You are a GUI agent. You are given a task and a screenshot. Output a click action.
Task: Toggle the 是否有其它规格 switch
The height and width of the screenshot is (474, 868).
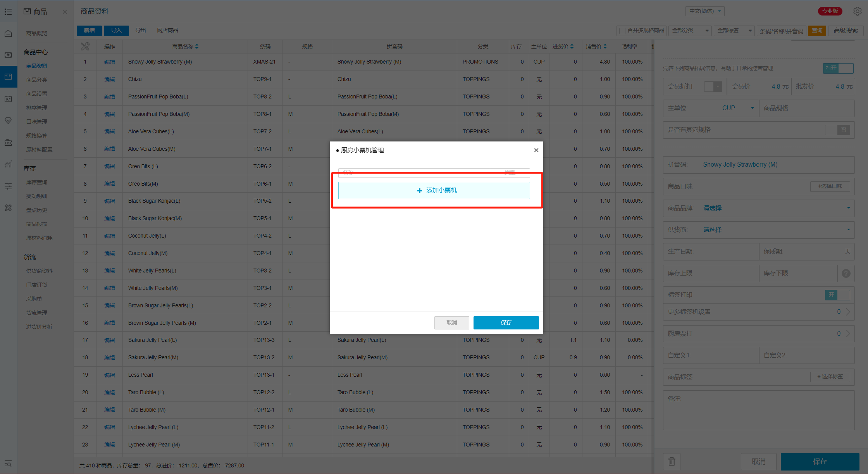click(837, 130)
